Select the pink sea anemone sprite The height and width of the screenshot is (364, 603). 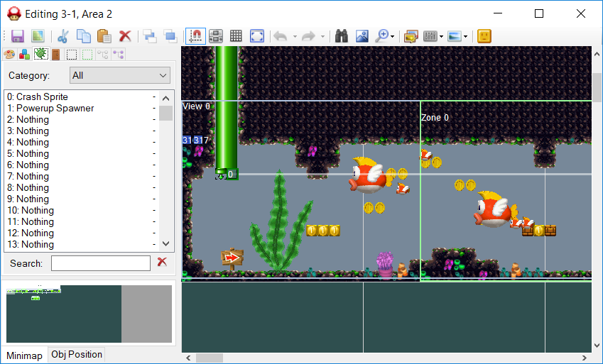click(385, 265)
